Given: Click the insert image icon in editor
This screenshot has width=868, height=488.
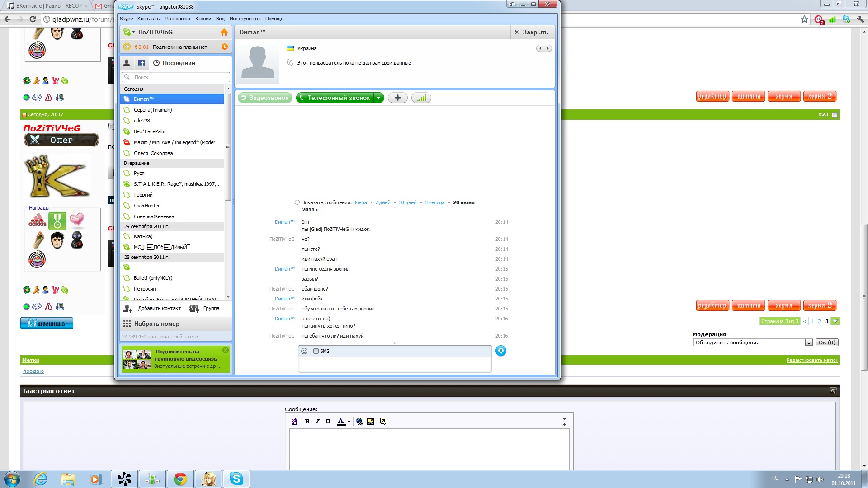Looking at the screenshot, I should [x=370, y=422].
